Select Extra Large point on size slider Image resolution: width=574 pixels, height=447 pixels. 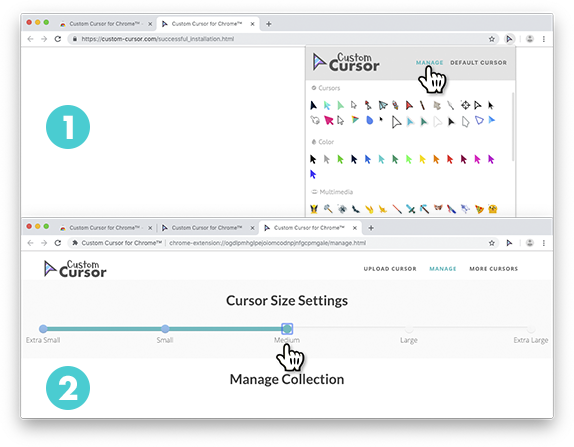[531, 328]
